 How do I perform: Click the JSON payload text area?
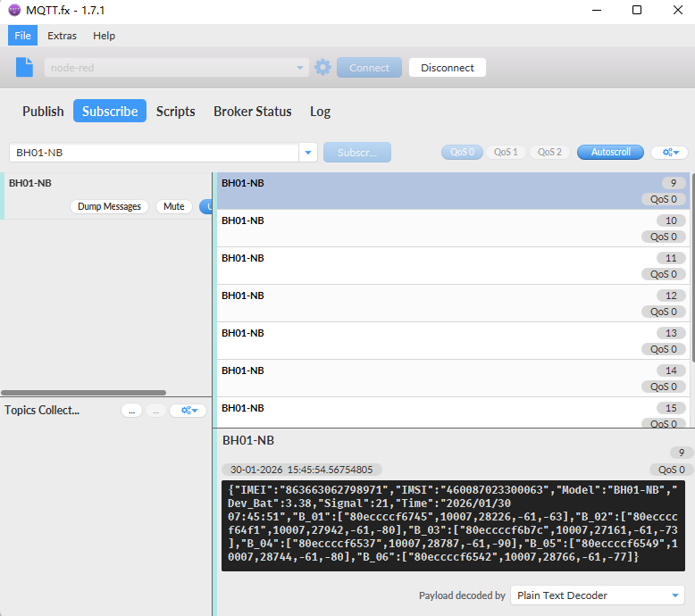pos(453,526)
